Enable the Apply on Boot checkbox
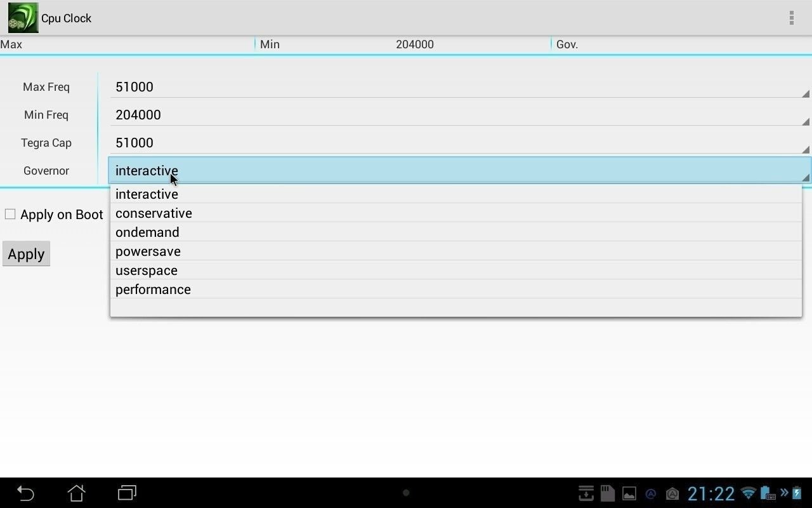The image size is (812, 508). tap(10, 214)
